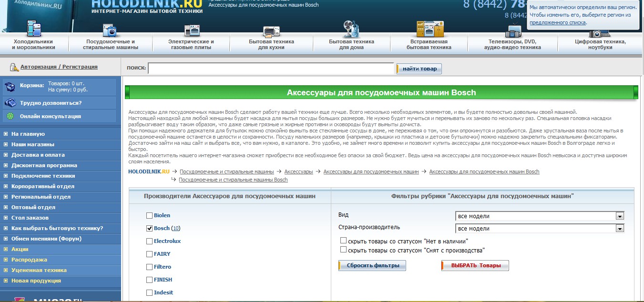Screen dimensions: 644x302
Task: Uncheck the Bosch manufacturer checkbox
Action: (x=150, y=228)
